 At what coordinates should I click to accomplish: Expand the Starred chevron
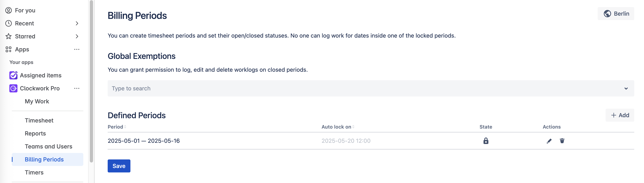point(77,36)
